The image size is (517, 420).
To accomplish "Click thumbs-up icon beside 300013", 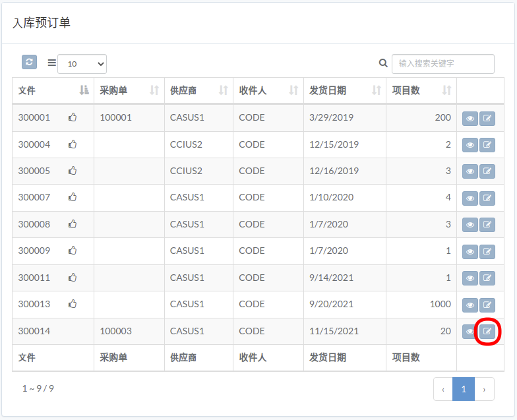I will (x=73, y=303).
